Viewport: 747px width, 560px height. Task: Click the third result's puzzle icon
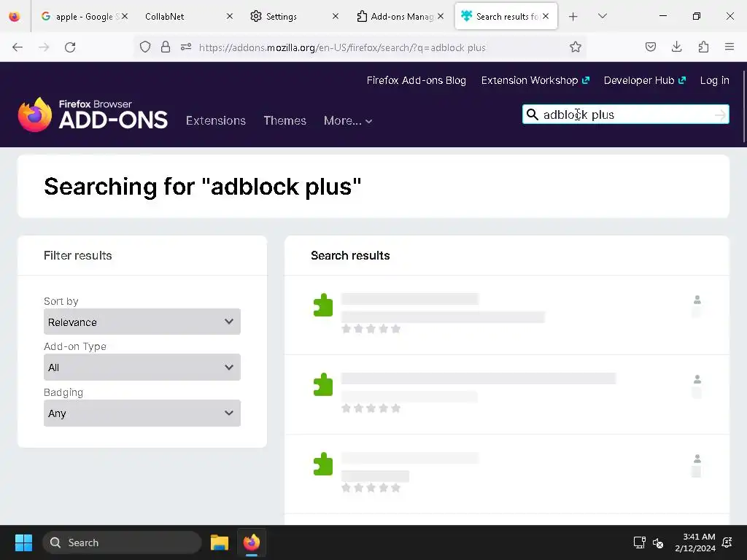[323, 464]
